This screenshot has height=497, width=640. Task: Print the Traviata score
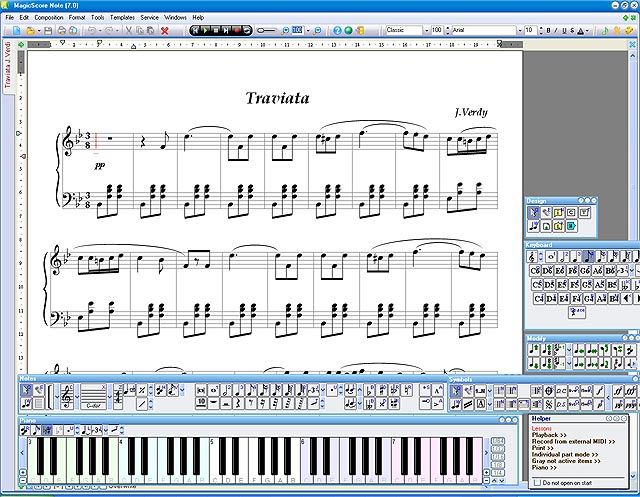click(61, 31)
